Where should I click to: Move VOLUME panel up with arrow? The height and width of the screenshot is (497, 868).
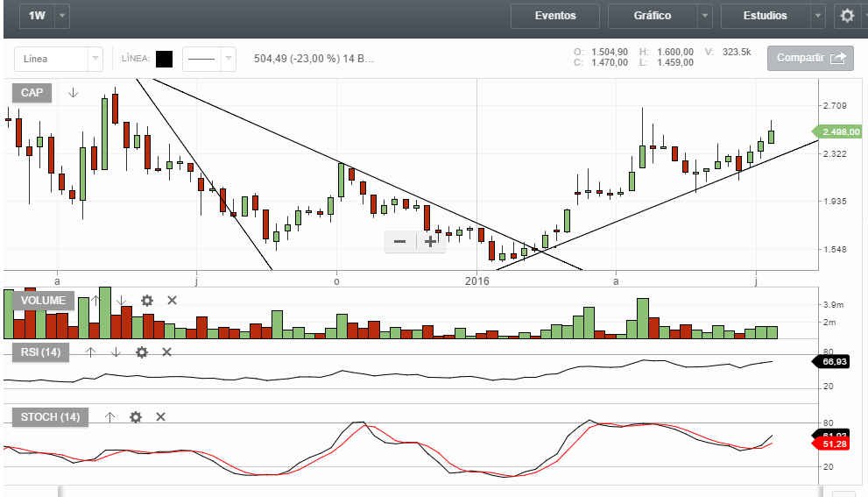tap(95, 301)
